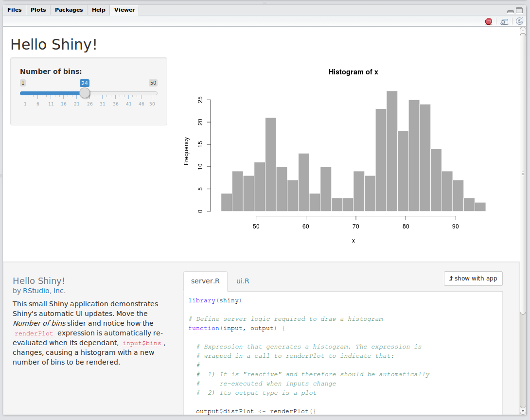This screenshot has height=420, width=530.
Task: Maximize the Viewer pane
Action: pos(520,11)
